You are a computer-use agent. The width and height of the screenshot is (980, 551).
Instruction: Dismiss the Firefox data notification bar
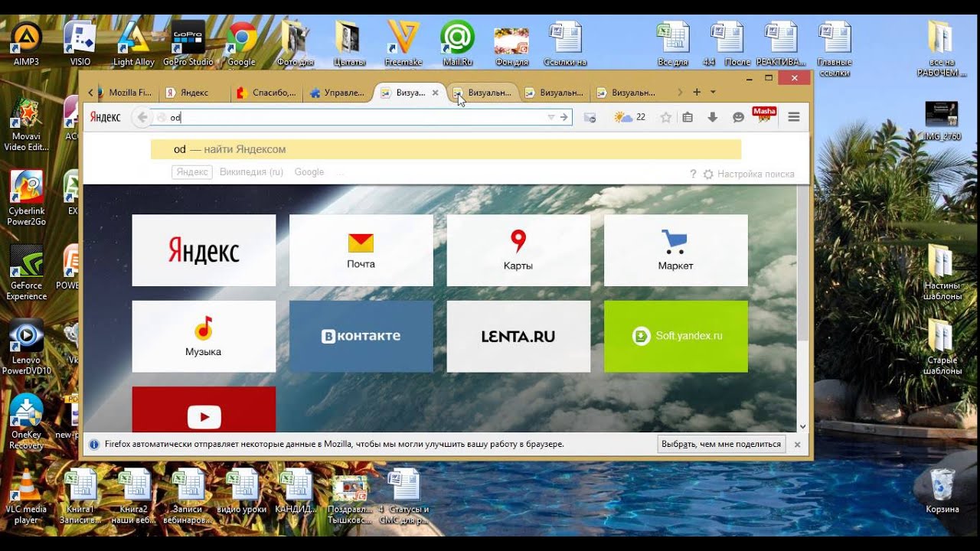[x=797, y=444]
